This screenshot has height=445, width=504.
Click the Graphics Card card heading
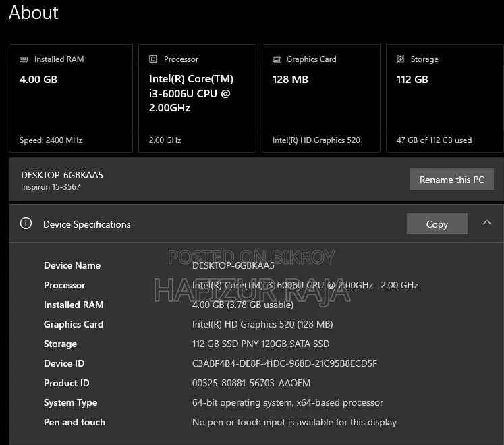point(312,59)
